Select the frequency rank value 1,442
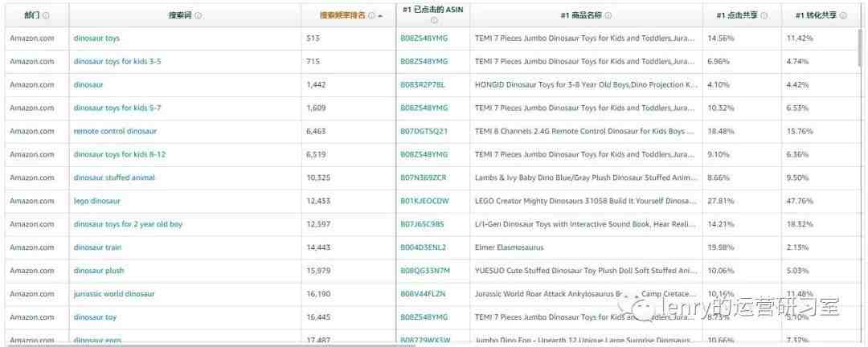 point(316,84)
